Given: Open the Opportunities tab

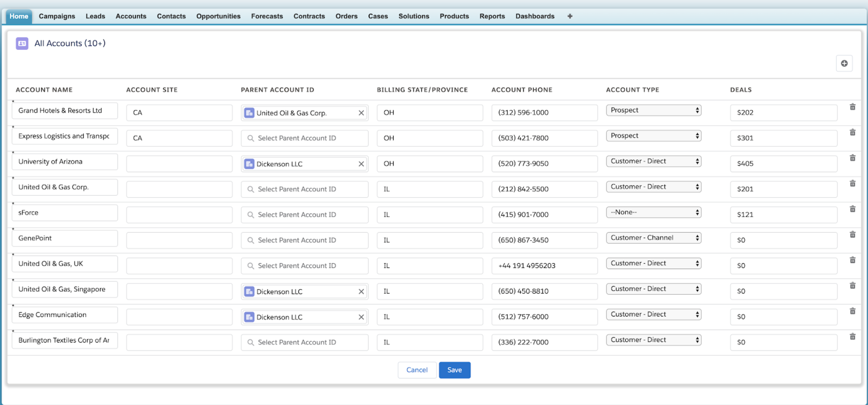Looking at the screenshot, I should (218, 16).
